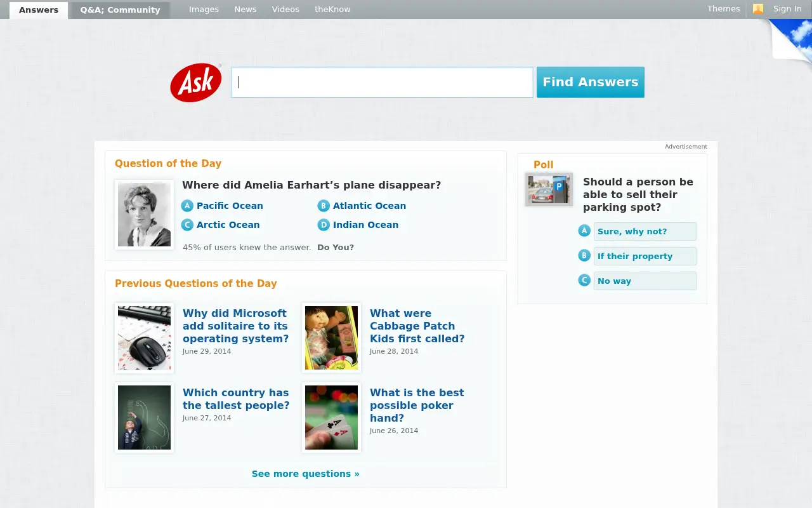
Task: Choose poll circle C, No way
Action: coord(584,280)
